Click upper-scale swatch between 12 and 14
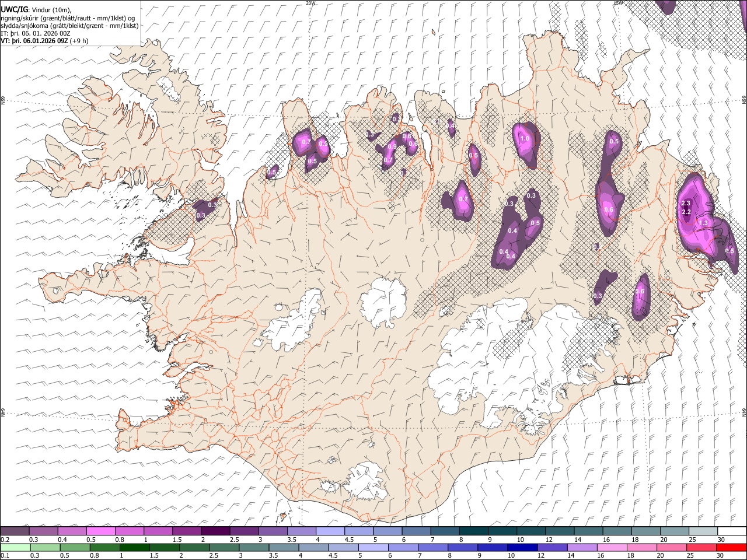747x560 pixels. (558, 531)
